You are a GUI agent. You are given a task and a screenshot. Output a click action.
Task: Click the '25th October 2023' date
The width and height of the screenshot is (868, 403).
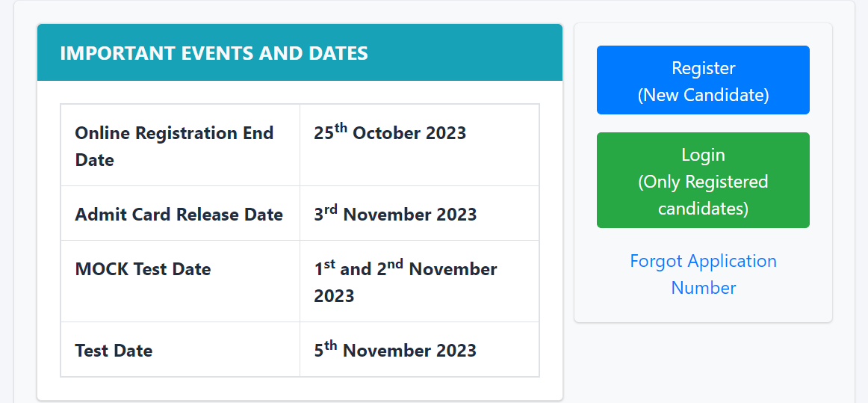point(390,133)
